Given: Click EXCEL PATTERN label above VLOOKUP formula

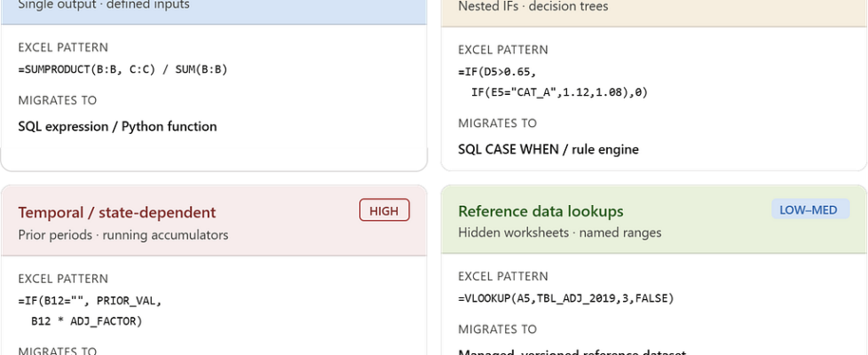Looking at the screenshot, I should [x=502, y=276].
